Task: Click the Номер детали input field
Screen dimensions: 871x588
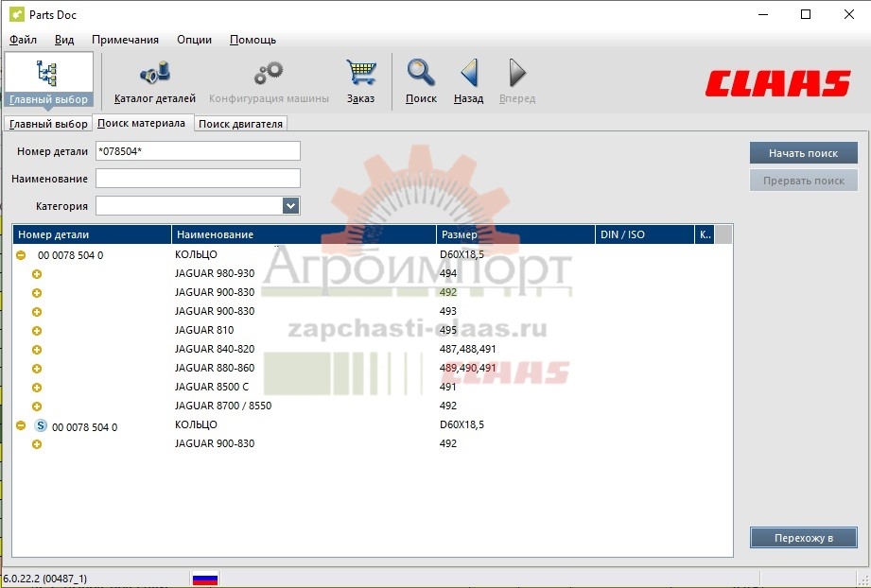Action: (198, 151)
